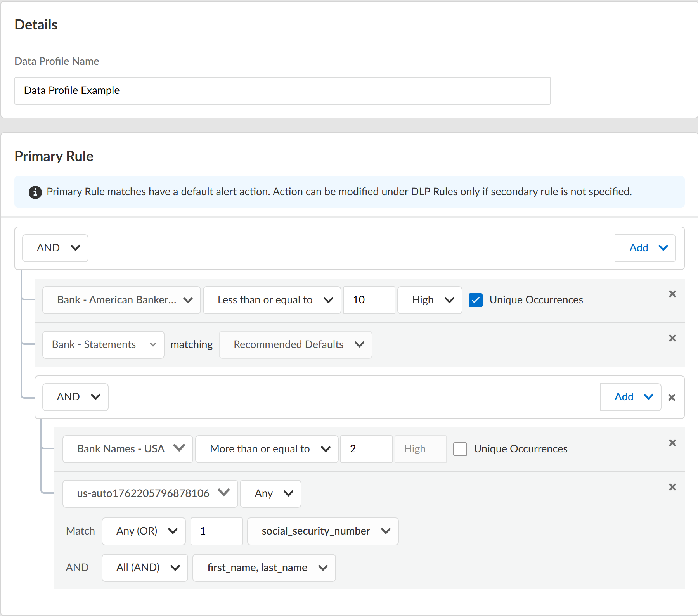Open the social_security_number field dropdown
Viewport: 698px width, 616px height.
322,531
